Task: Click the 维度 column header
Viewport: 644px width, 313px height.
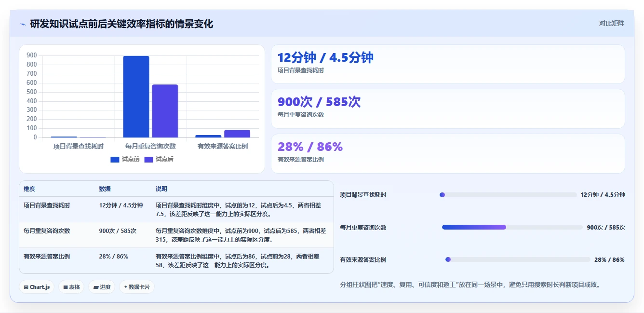Action: tap(29, 189)
